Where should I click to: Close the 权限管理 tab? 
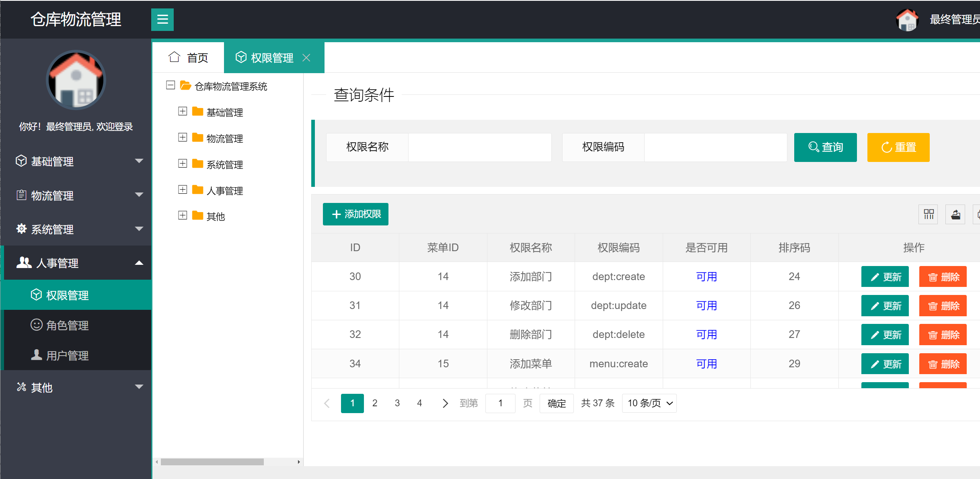(306, 58)
